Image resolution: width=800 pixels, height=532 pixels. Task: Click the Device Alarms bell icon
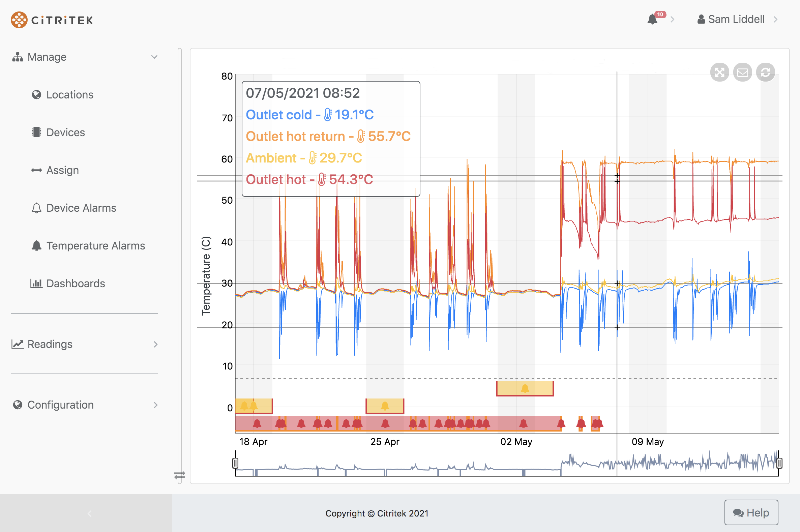pyautogui.click(x=37, y=208)
